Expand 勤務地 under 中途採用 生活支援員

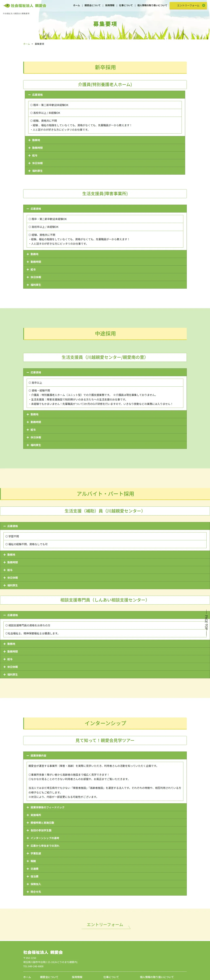105,414
